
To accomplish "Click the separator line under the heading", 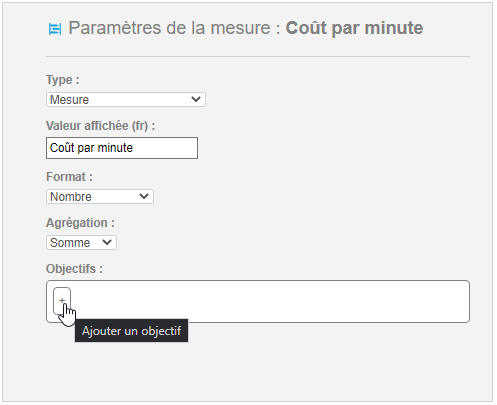I will tap(258, 57).
